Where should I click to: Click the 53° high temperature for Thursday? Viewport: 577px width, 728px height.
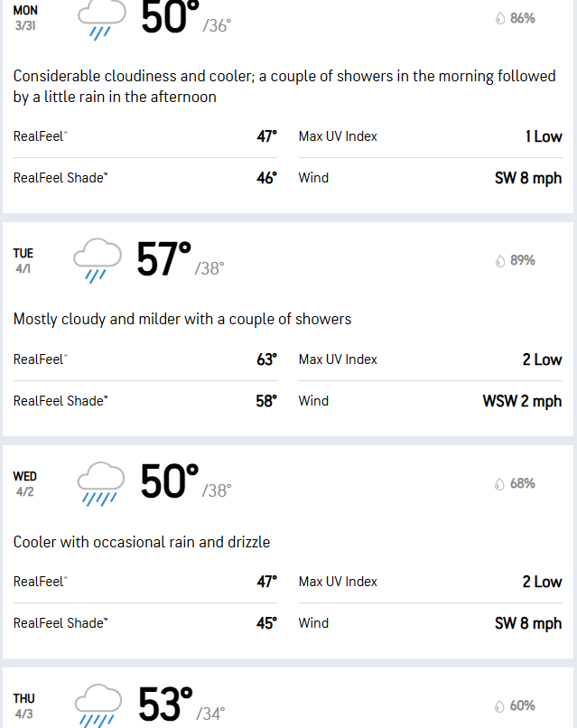tap(165, 704)
